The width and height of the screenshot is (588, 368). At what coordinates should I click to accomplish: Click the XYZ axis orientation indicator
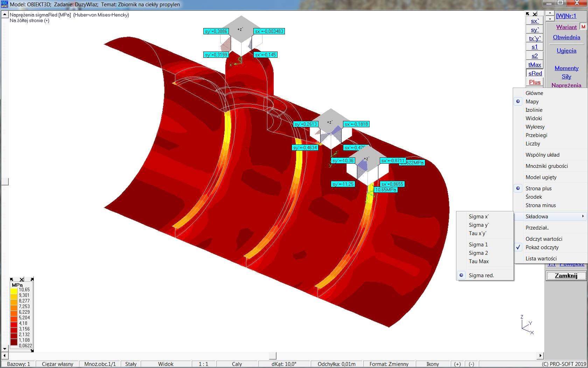click(527, 325)
